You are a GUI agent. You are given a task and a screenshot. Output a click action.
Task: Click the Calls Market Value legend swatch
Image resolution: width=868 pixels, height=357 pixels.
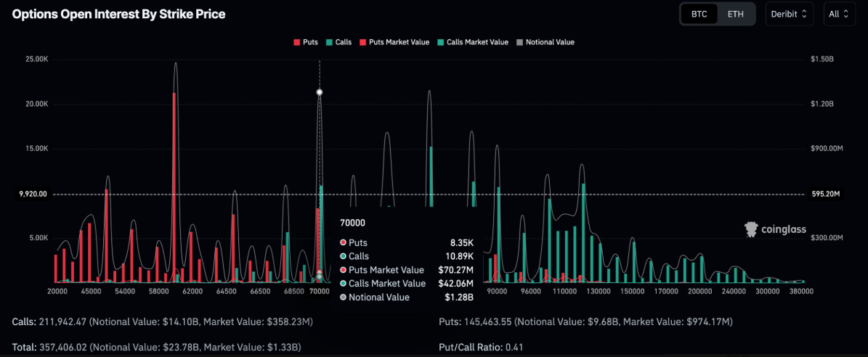click(442, 42)
